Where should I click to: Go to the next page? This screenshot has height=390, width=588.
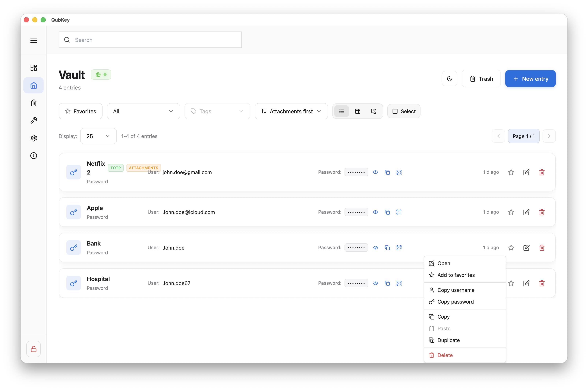point(549,136)
